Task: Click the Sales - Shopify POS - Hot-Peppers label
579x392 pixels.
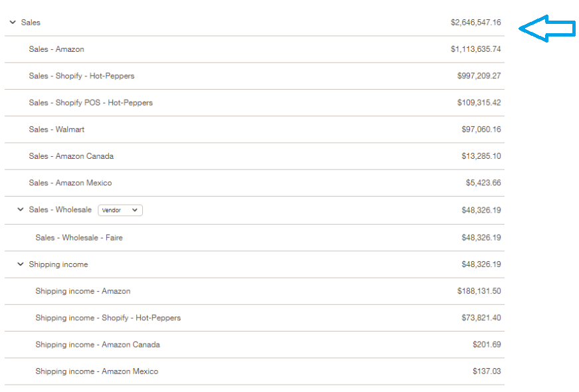Action: (90, 103)
